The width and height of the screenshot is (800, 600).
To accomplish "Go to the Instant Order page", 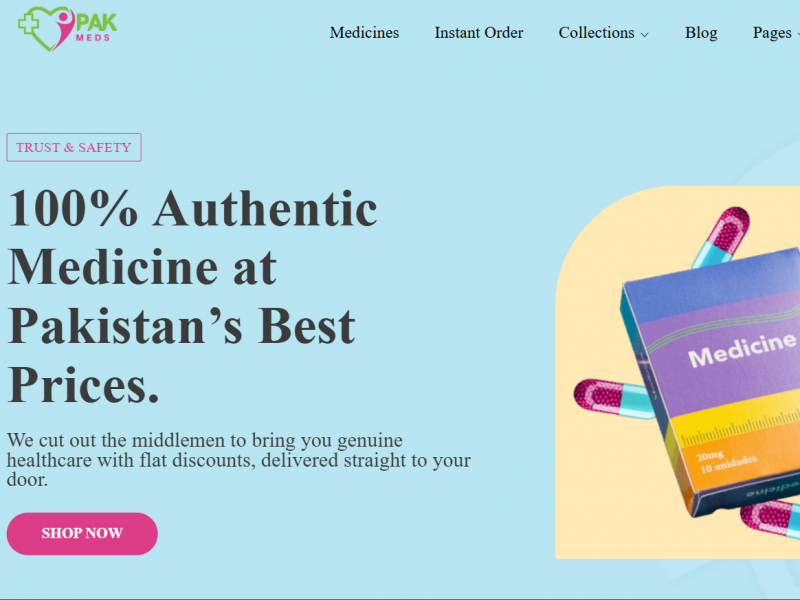I will (x=479, y=33).
